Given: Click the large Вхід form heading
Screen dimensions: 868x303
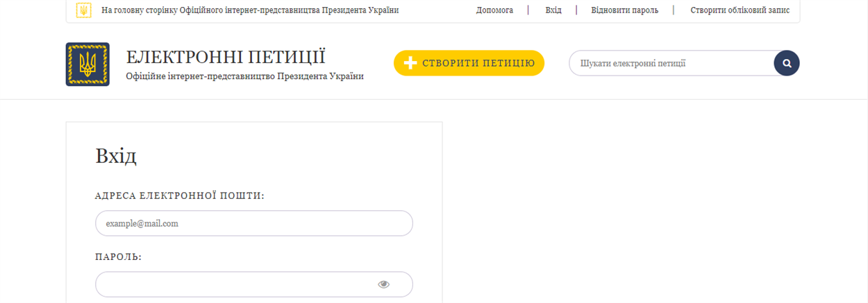Looking at the screenshot, I should 116,156.
